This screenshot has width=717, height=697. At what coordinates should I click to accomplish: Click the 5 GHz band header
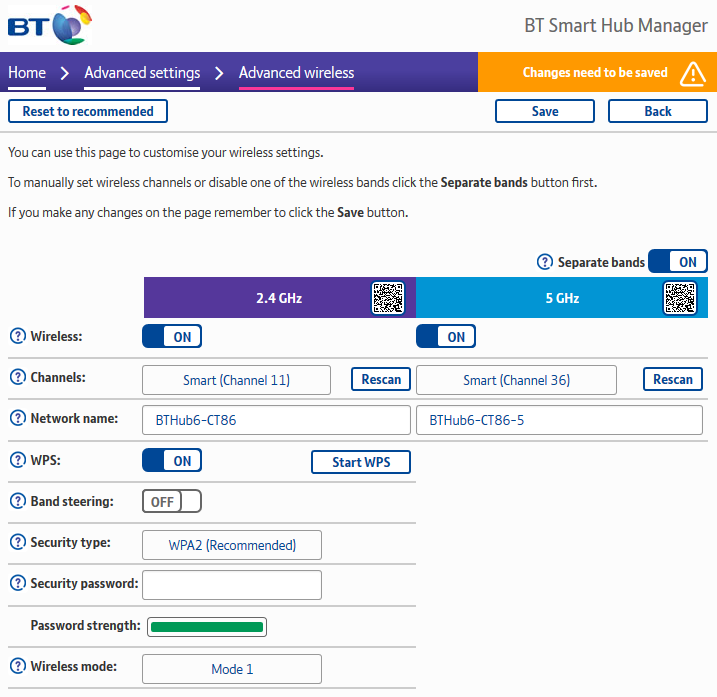562,298
